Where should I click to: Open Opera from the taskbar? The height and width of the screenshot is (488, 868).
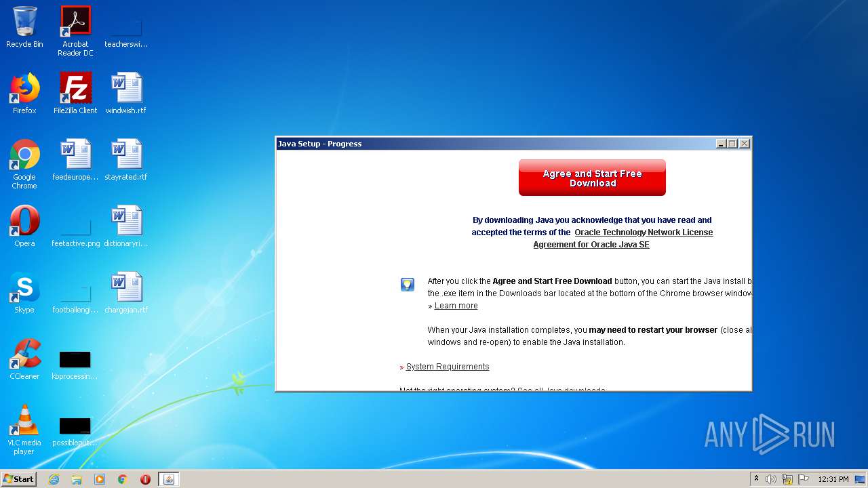pyautogui.click(x=145, y=479)
